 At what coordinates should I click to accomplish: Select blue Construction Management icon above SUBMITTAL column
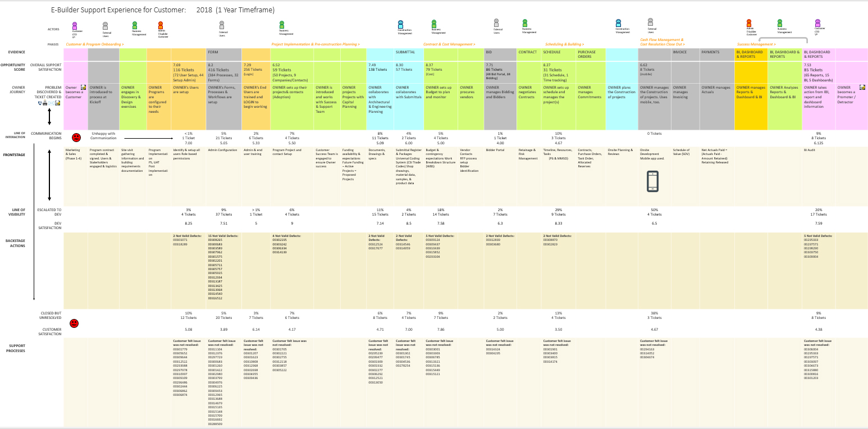point(400,24)
